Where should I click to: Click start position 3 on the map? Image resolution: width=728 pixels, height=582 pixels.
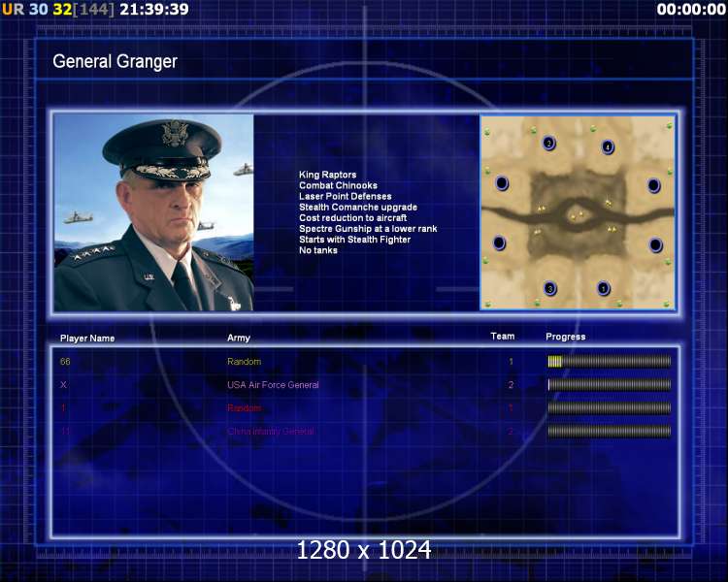pos(549,289)
